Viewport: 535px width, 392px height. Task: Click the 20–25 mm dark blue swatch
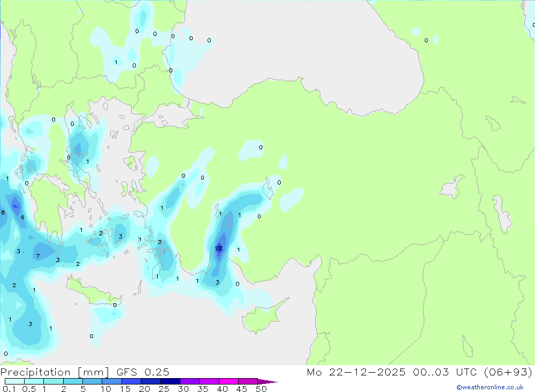pyautogui.click(x=151, y=381)
